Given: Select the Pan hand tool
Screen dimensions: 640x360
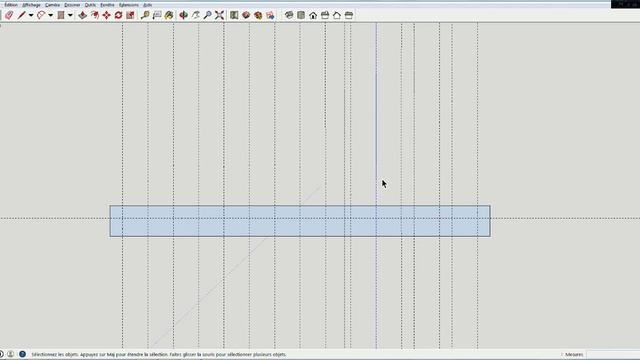Looking at the screenshot, I should [x=196, y=15].
